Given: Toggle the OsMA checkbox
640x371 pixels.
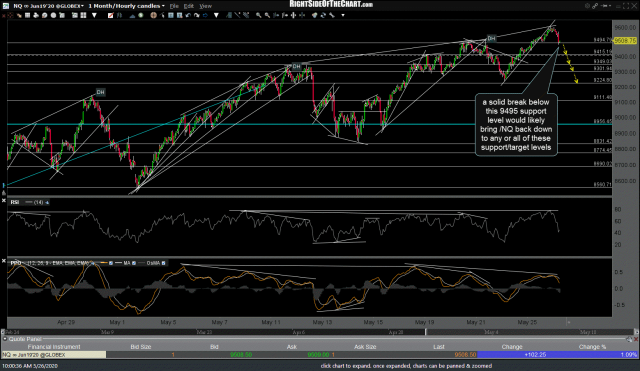Looking at the screenshot, I should point(163,263).
